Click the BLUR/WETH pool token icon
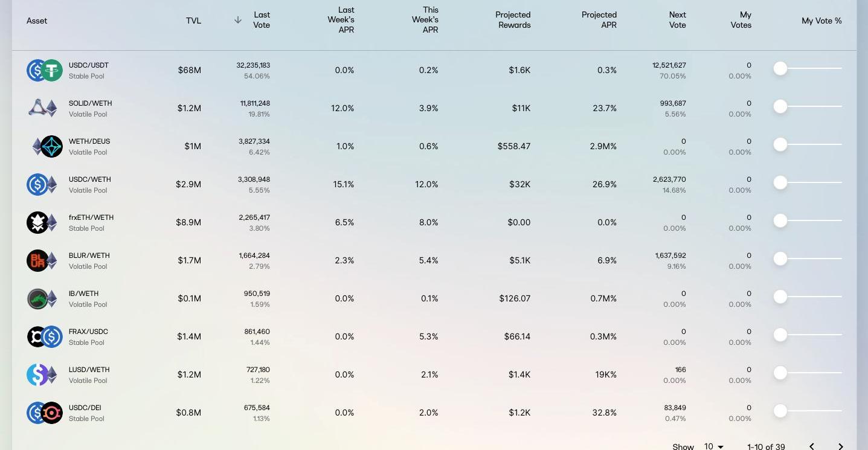This screenshot has height=450, width=868. [x=43, y=261]
